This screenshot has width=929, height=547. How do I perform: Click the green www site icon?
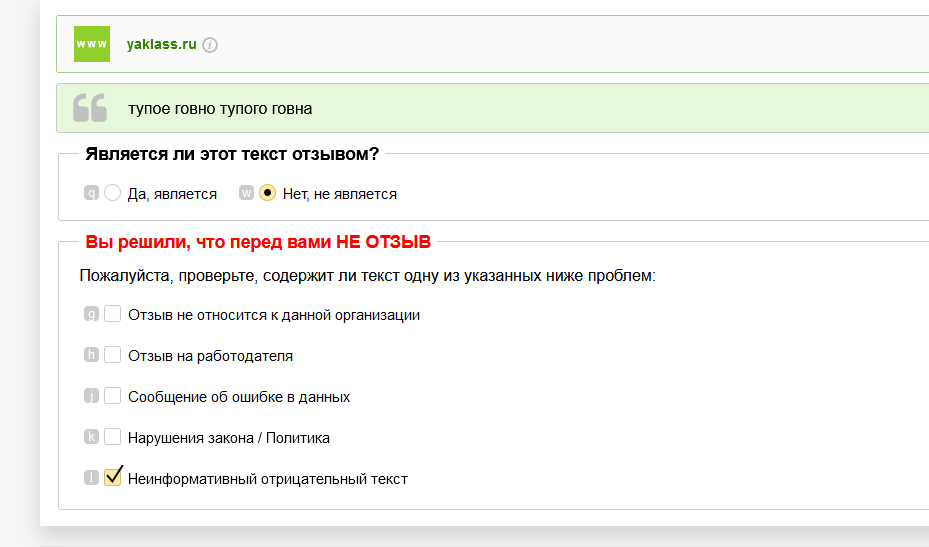(92, 44)
